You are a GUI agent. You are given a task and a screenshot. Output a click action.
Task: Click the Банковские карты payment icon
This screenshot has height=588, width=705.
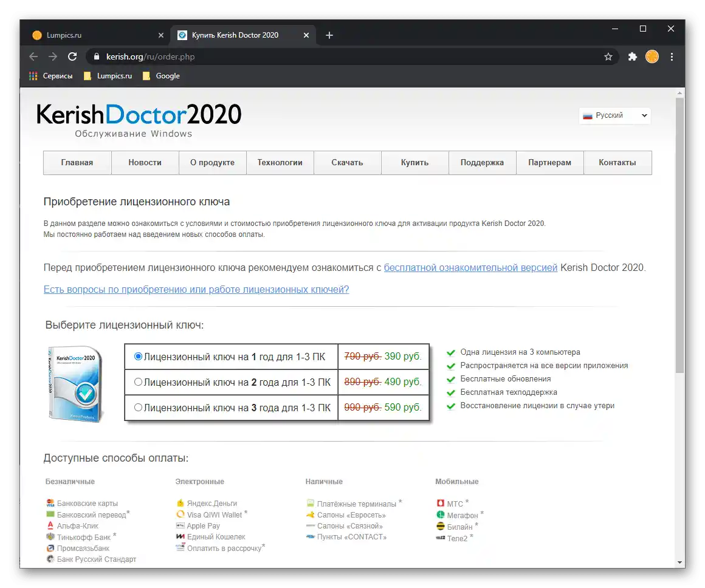[x=50, y=503]
